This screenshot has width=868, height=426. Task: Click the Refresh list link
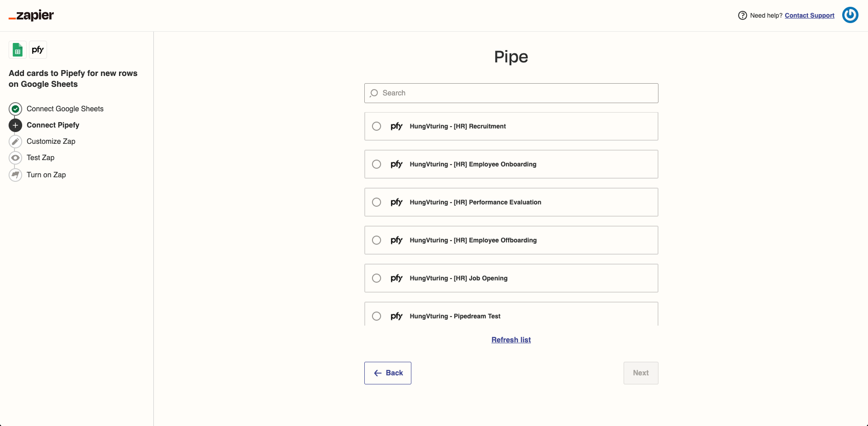pos(511,340)
